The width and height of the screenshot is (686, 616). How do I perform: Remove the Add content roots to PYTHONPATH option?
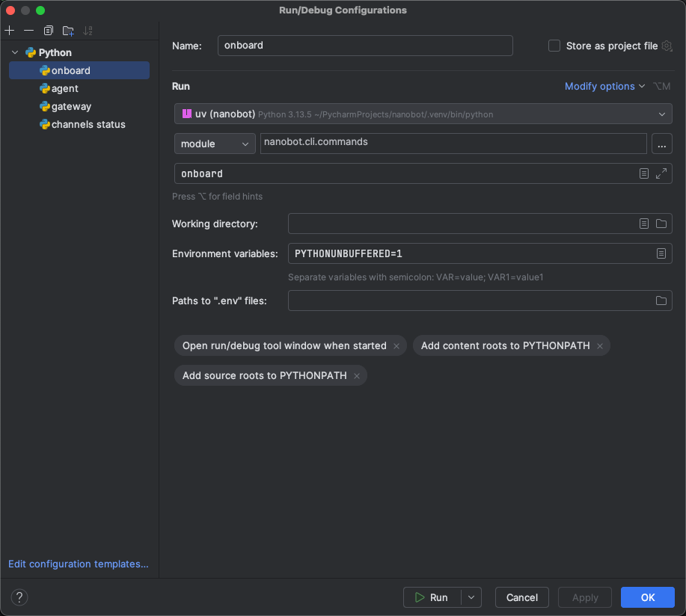coord(600,346)
